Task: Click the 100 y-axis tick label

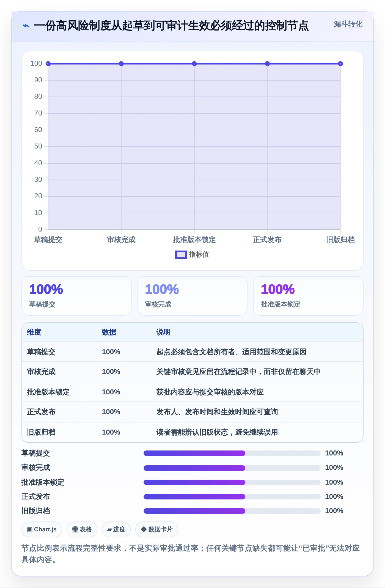Action: coord(36,64)
